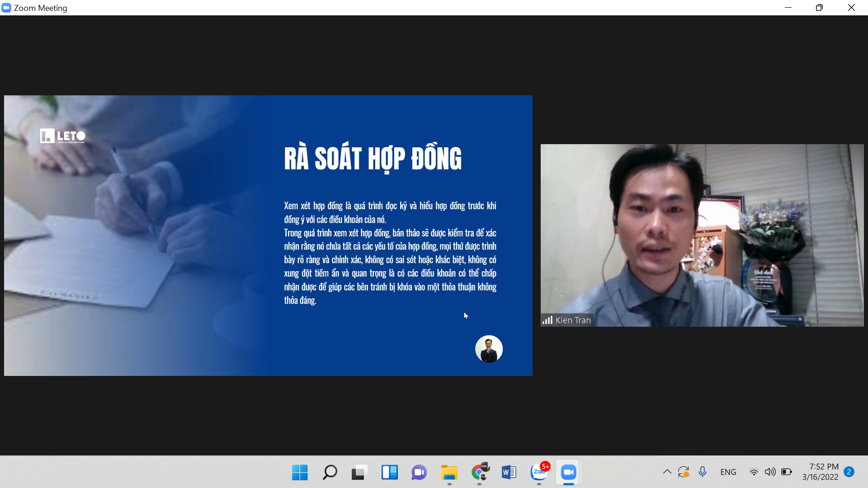The width and height of the screenshot is (868, 488).
Task: Click the connection signal bars icon
Action: coord(547,320)
